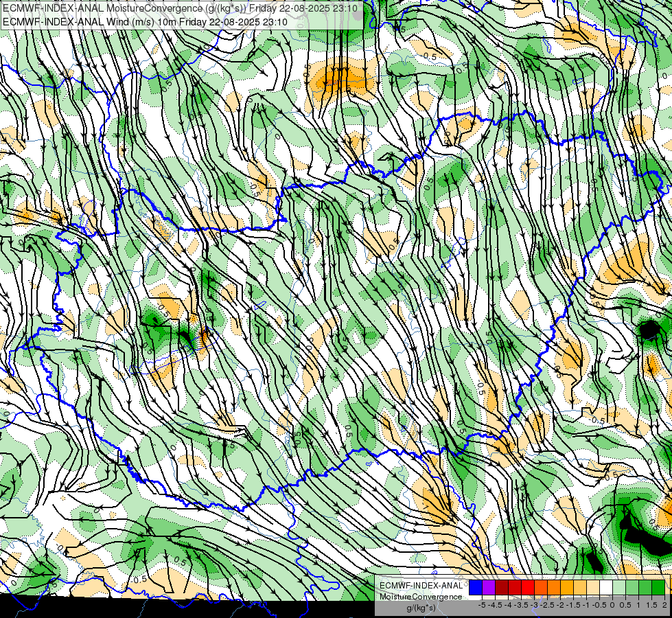Click the '-4.5' tick label on legend
Image resolution: width=672 pixels, height=618 pixels.
coord(495,605)
